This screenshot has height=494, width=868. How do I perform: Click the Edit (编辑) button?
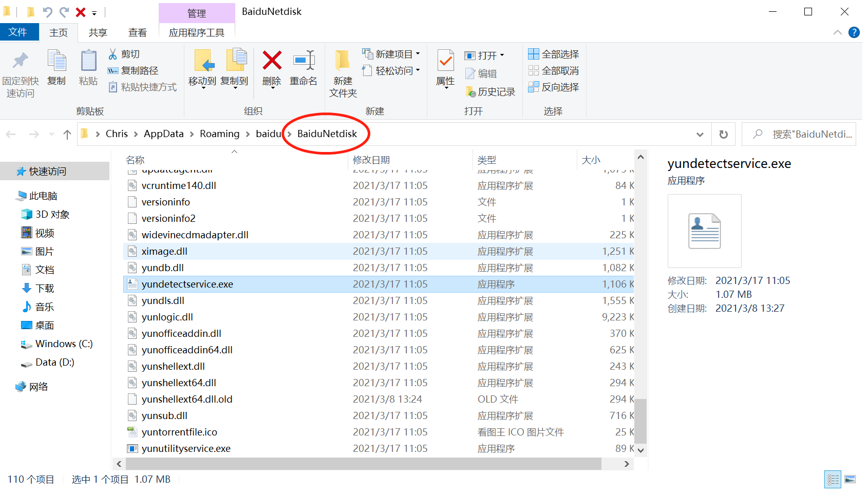[481, 73]
